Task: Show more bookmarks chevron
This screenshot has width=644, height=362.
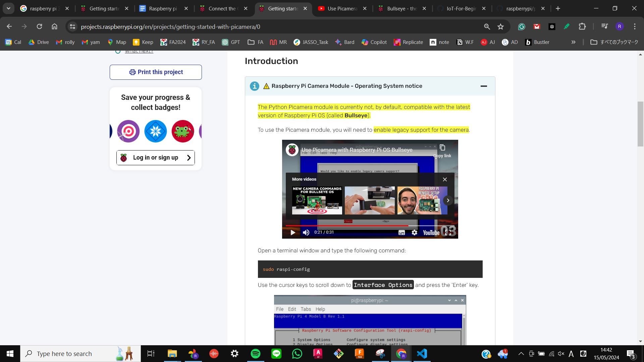Action: [x=573, y=42]
